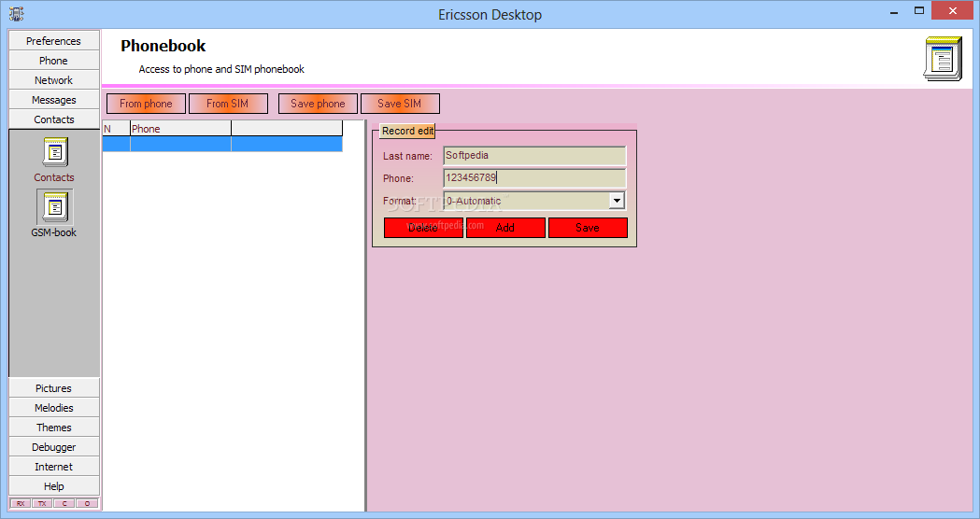Click the O status indicator
This screenshot has height=519, width=980.
pyautogui.click(x=87, y=503)
